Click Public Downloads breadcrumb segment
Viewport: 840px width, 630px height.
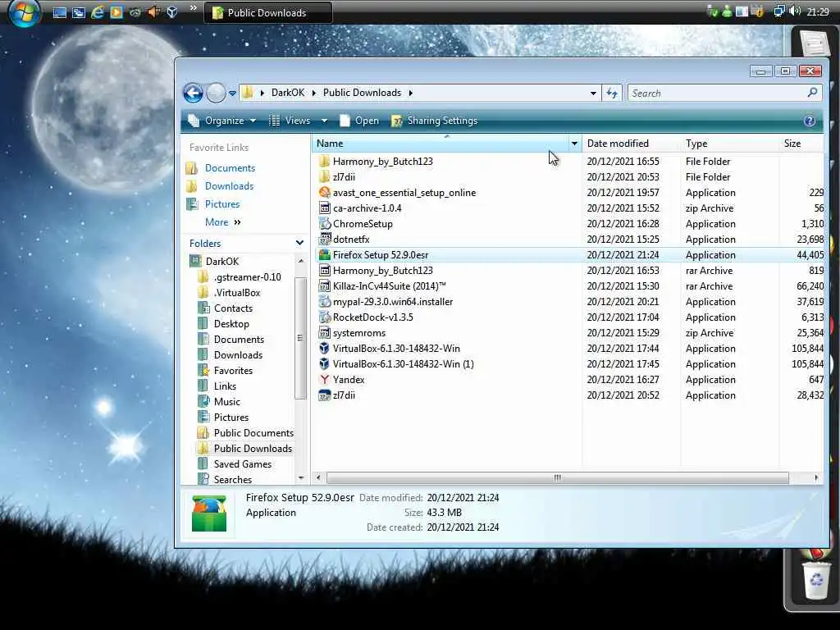pyautogui.click(x=362, y=93)
